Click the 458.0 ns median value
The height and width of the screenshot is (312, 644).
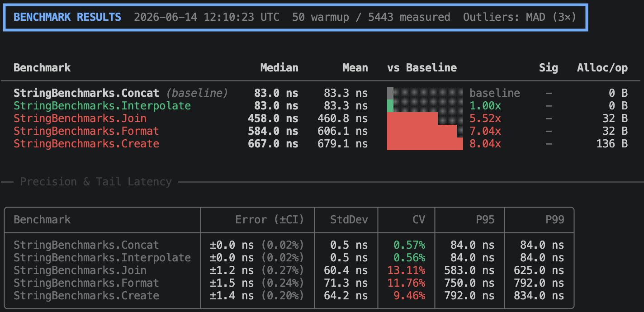[273, 118]
